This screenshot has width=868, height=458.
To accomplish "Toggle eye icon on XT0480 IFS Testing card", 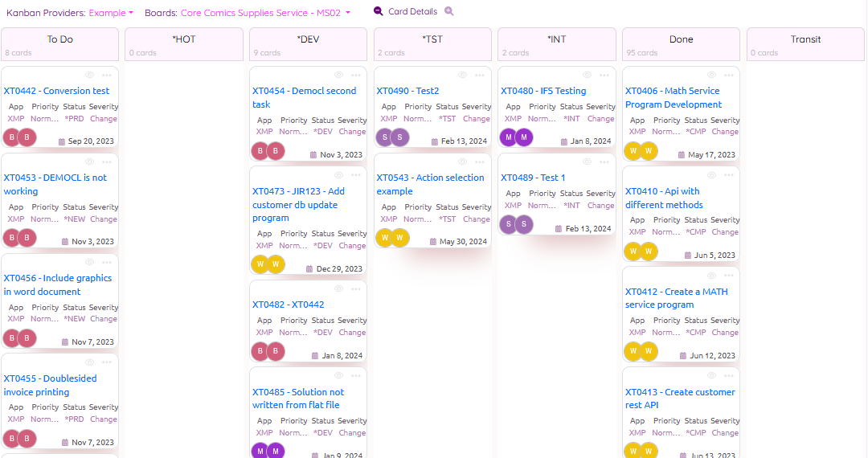I will [587, 75].
